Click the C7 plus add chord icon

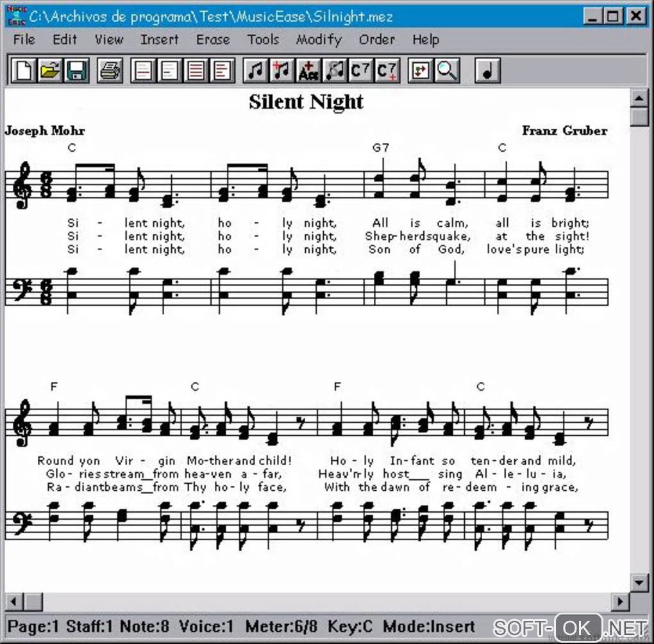click(x=387, y=70)
